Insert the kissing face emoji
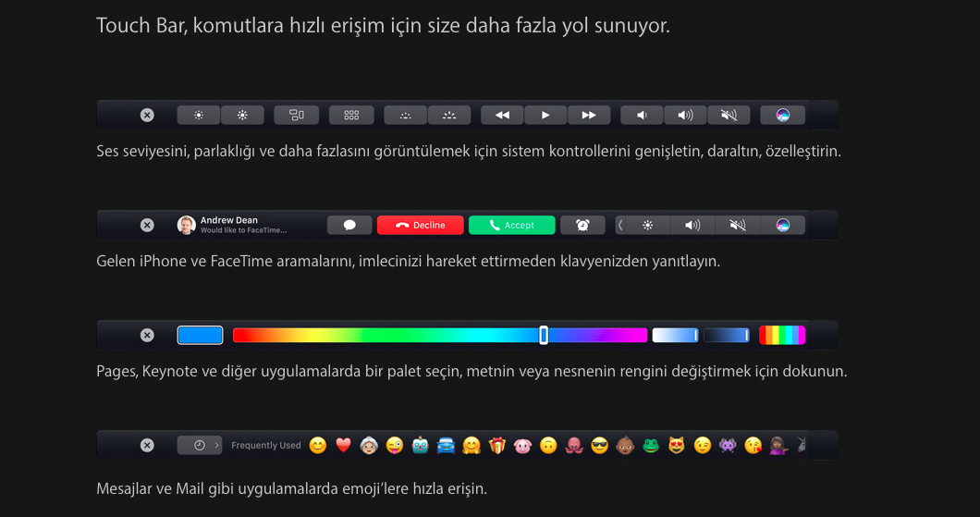This screenshot has width=980, height=517. (x=753, y=445)
